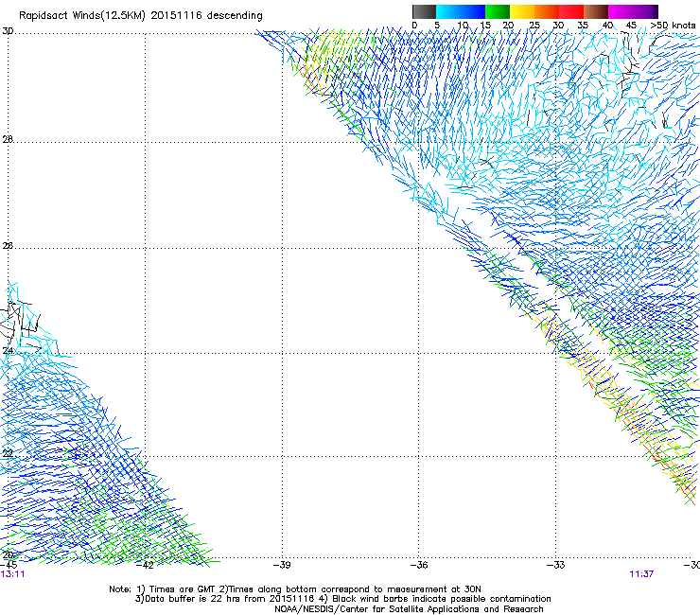Click the '40' label under color scale
700x615 pixels.
tap(607, 26)
